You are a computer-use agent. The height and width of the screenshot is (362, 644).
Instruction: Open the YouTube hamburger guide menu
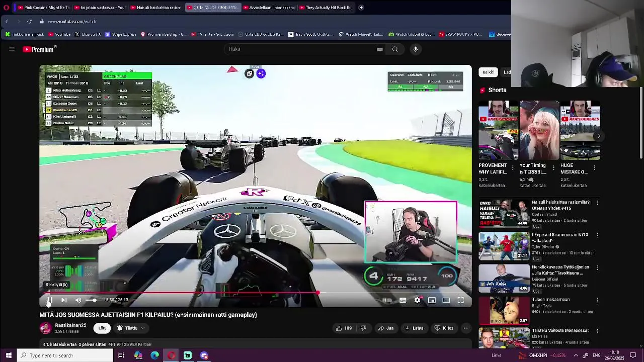(12, 49)
